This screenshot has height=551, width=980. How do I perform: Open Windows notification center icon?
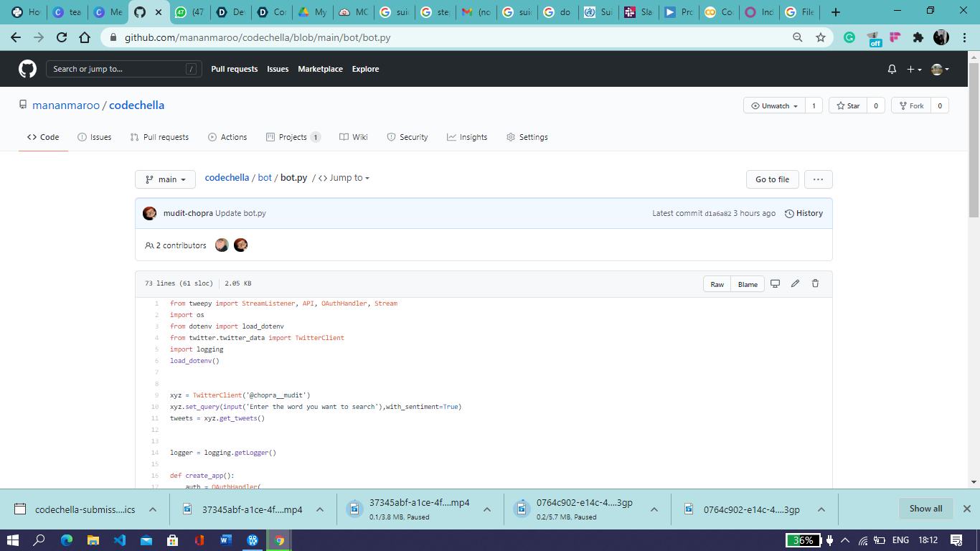pos(956,540)
